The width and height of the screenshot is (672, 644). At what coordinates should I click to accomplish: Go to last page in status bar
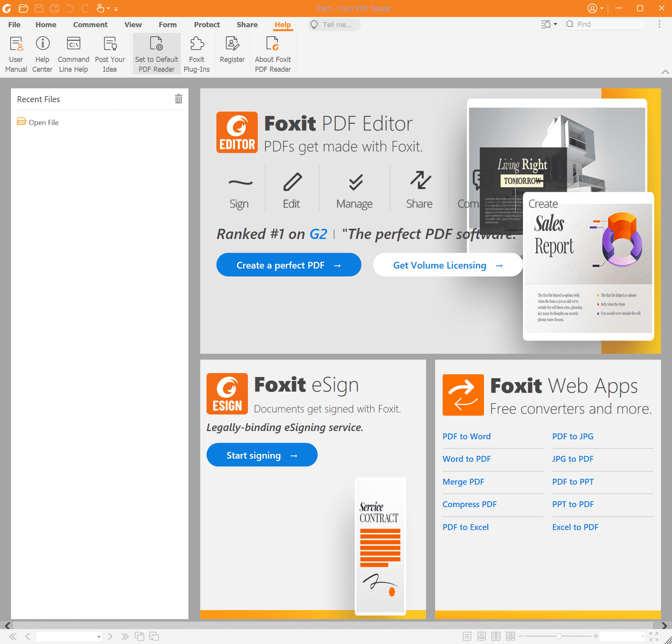[x=125, y=636]
